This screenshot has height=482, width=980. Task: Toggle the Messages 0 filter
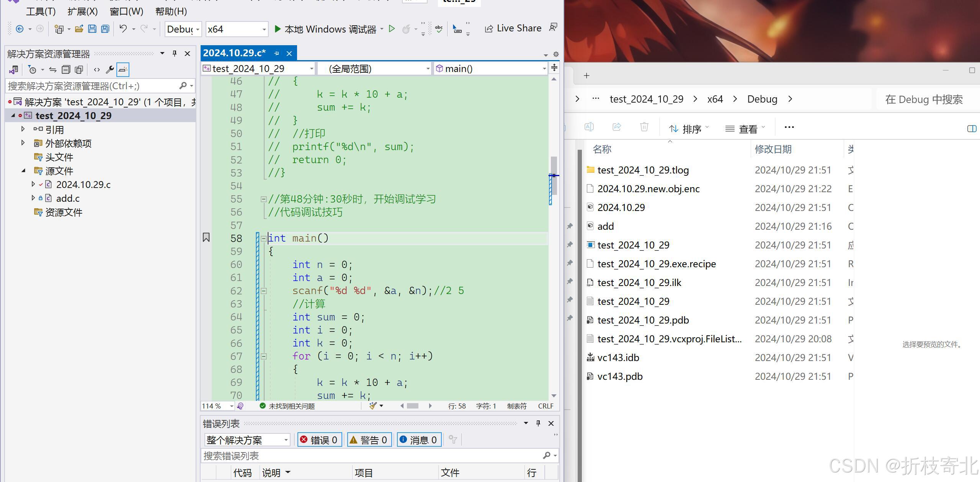pos(419,440)
